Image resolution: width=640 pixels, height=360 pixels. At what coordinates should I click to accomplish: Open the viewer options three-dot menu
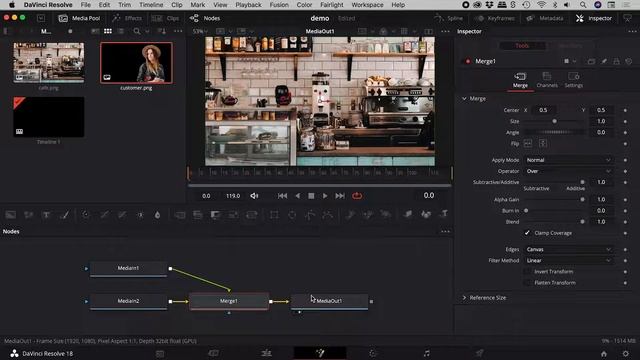pos(445,31)
